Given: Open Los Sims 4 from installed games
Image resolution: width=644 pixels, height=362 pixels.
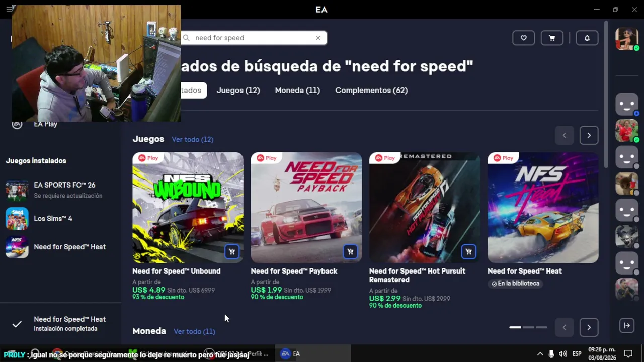Looking at the screenshot, I should 60,219.
